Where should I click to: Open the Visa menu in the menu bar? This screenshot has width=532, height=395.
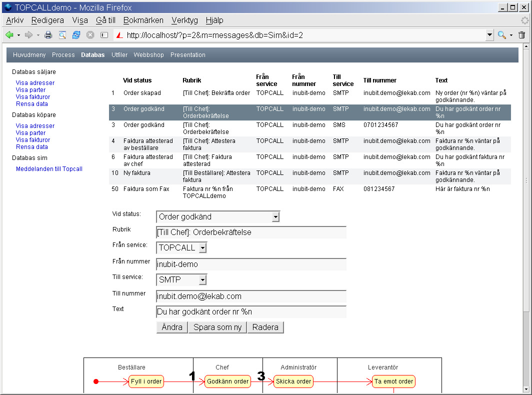point(80,20)
